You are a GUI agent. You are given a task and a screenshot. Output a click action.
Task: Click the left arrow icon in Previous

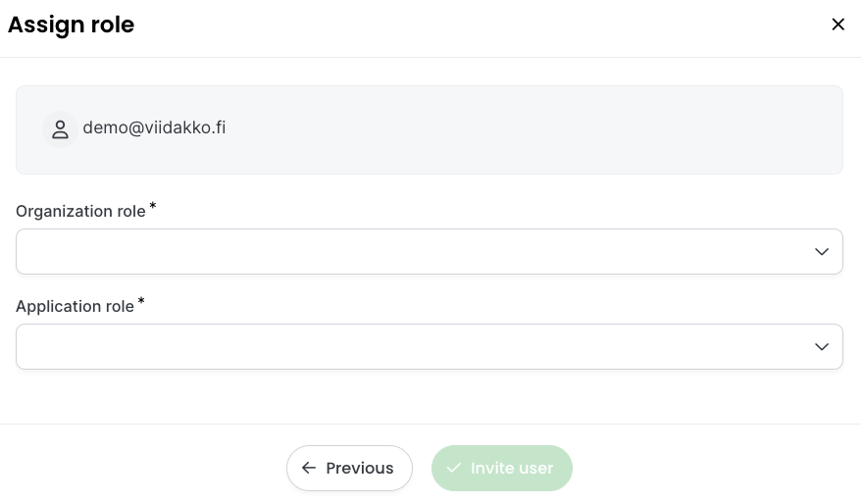click(x=309, y=468)
